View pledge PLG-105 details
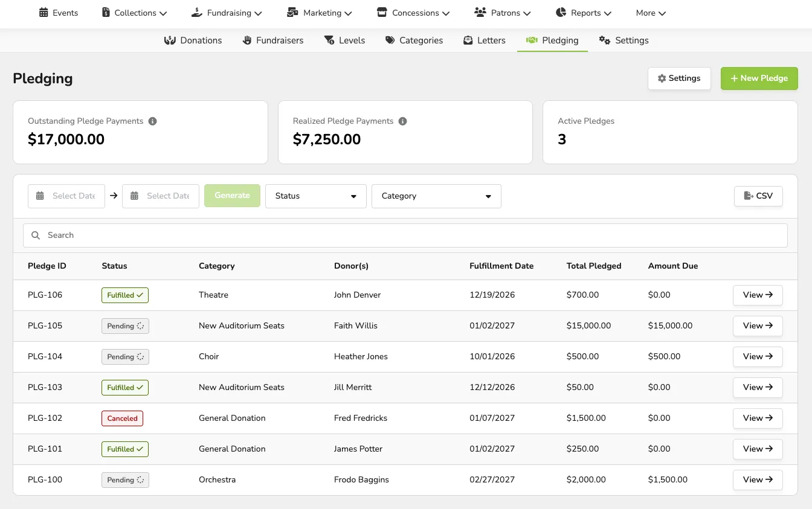The image size is (812, 509). pyautogui.click(x=758, y=326)
